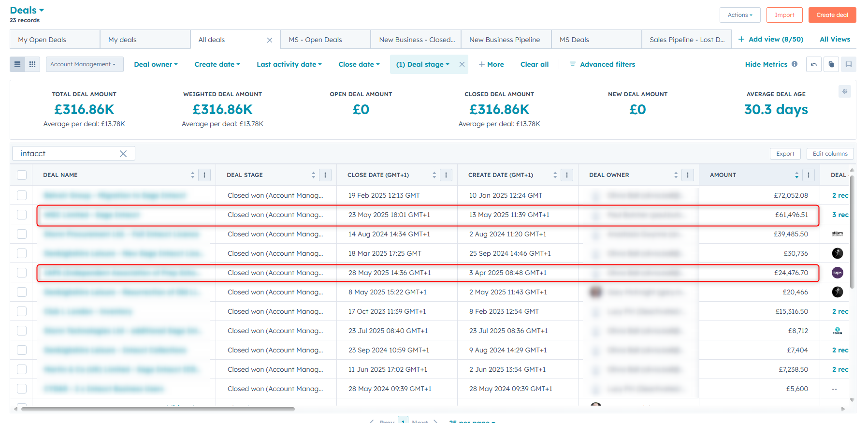Tick the select-all header checkbox
The height and width of the screenshot is (423, 868).
[22, 175]
